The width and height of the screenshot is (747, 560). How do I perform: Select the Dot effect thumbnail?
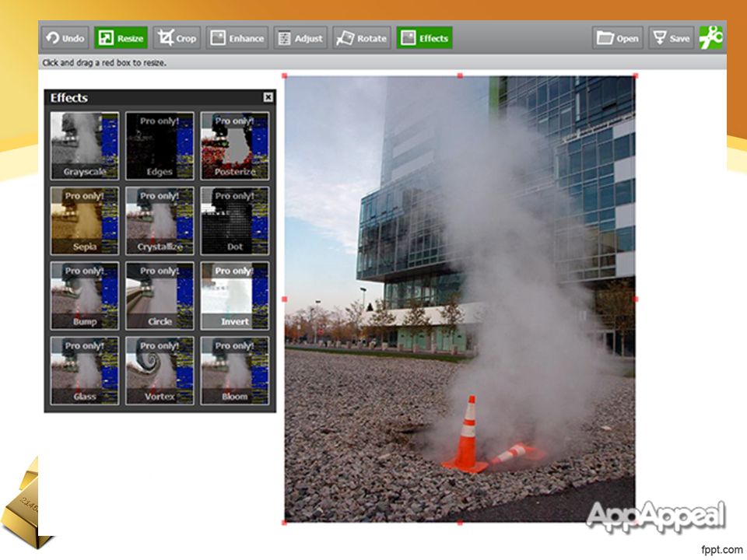pos(235,220)
